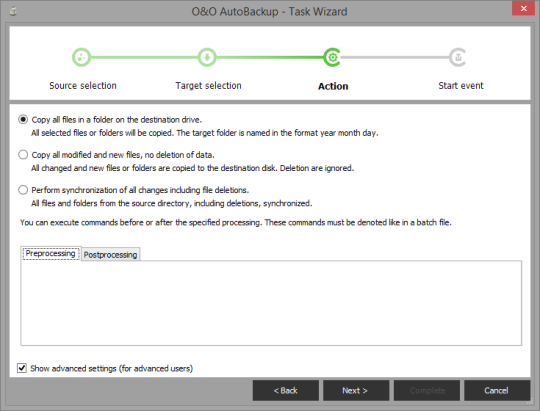Viewport: 540px width, 411px height.
Task: Close the Task Wizard window
Action: point(523,8)
